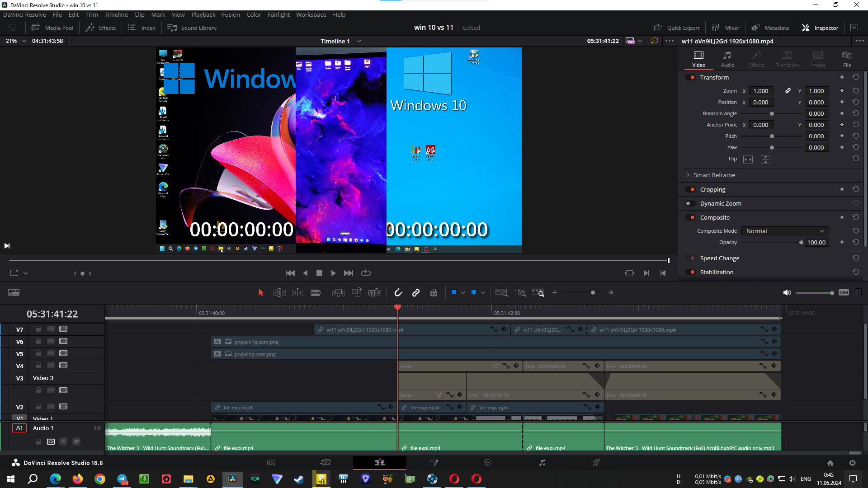Open the Fairlight menu

click(x=278, y=14)
